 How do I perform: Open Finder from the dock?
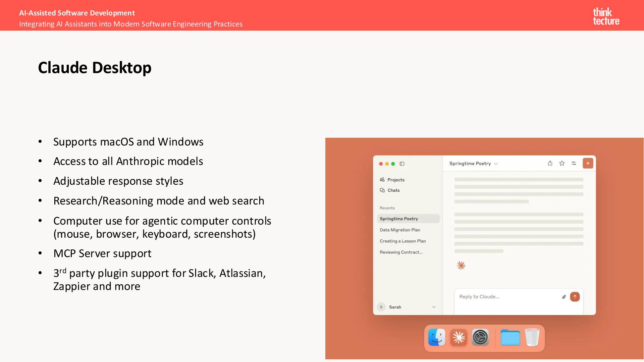[x=437, y=338]
